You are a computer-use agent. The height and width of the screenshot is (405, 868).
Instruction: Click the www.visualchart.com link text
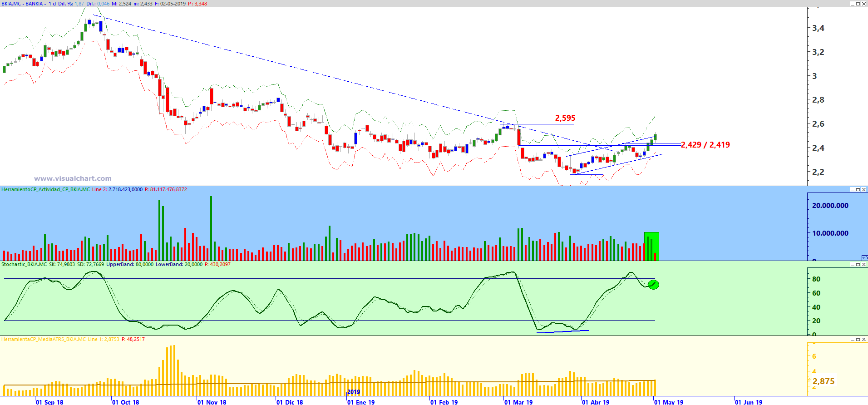point(73,178)
